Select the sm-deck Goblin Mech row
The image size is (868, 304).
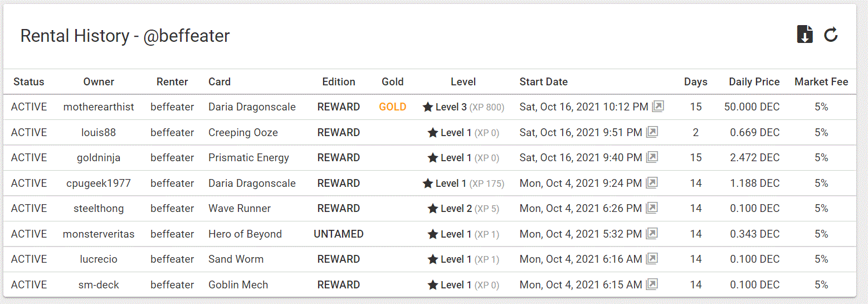(x=430, y=284)
